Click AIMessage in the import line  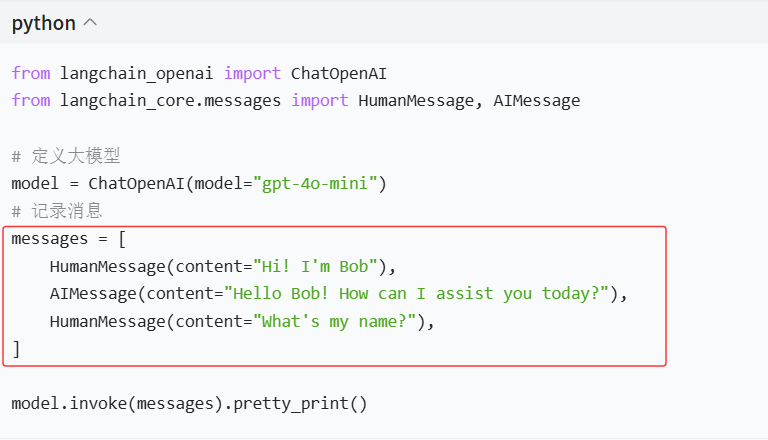click(x=536, y=100)
